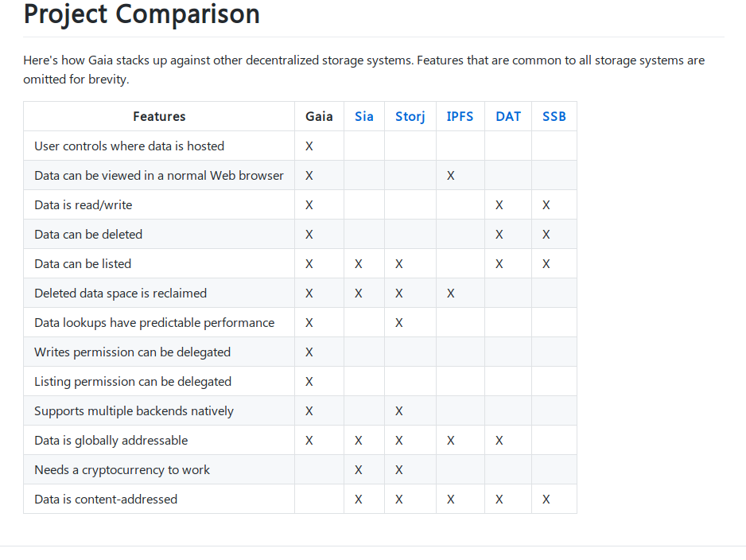Screen dimensions: 746x560
Task: Visit the SSB project link
Action: click(x=554, y=116)
